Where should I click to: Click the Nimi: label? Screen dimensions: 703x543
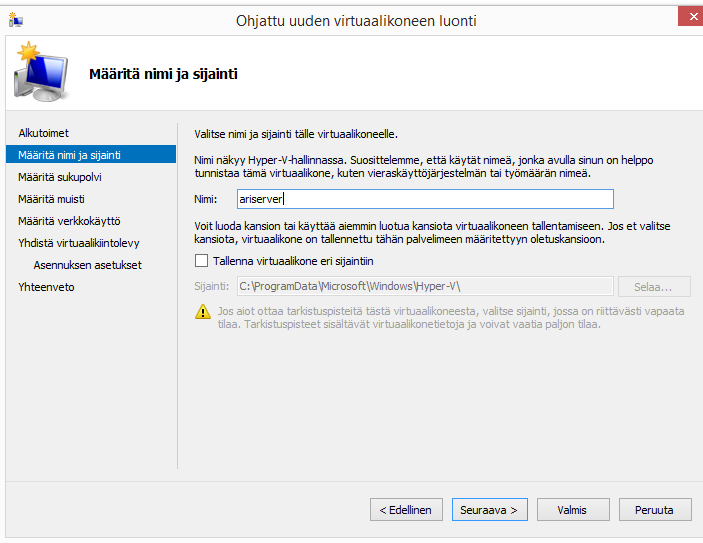(205, 199)
